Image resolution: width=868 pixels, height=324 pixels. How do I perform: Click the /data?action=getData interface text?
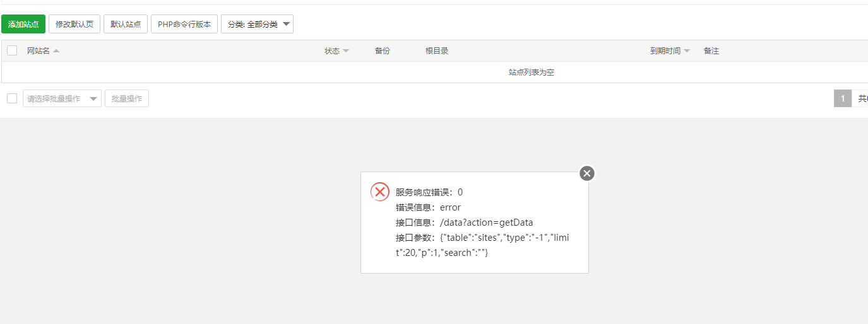(487, 223)
